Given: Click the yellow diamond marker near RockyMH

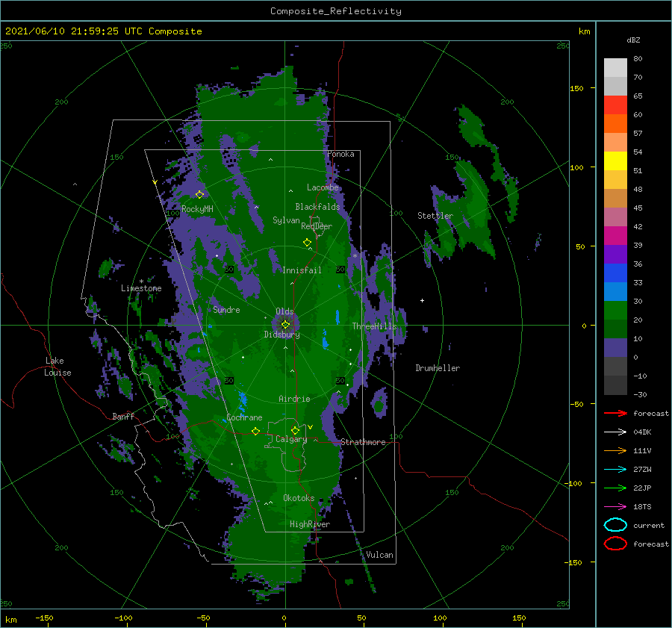Looking at the screenshot, I should (199, 195).
